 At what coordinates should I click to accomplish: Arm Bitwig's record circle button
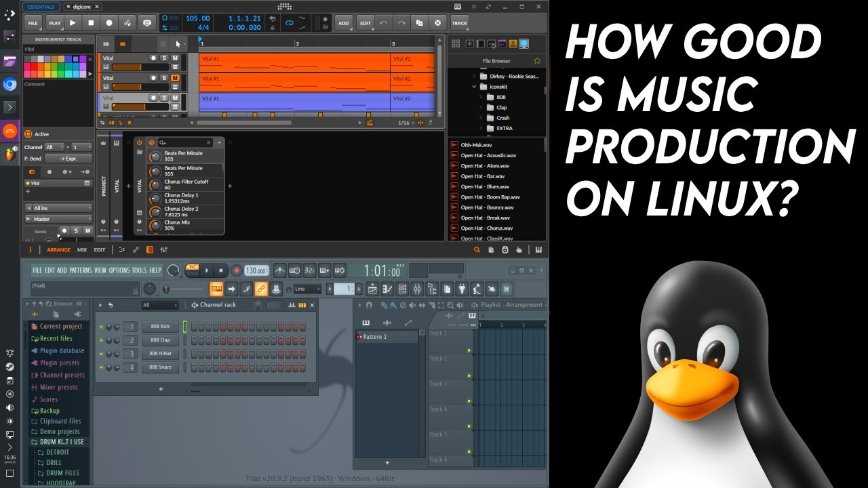109,23
